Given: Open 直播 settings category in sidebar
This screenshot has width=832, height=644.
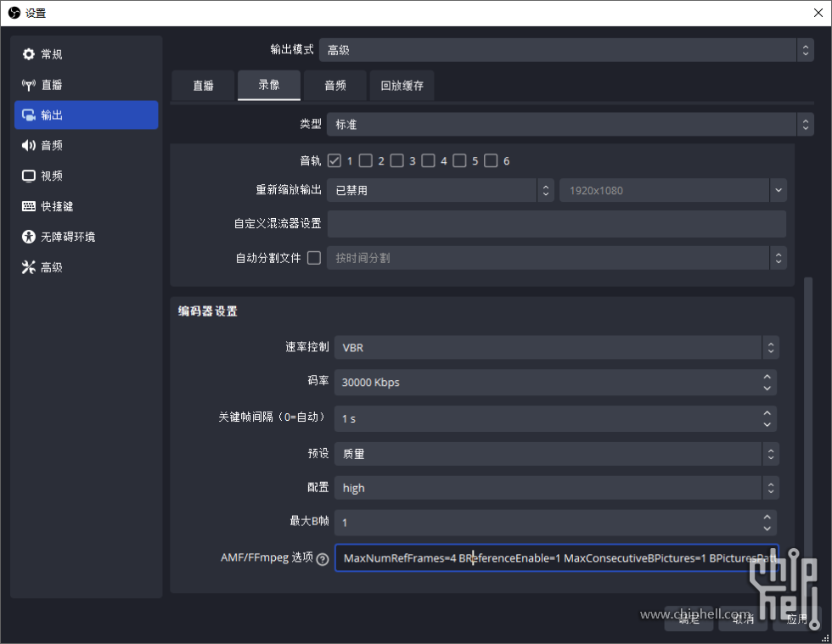Looking at the screenshot, I should pyautogui.click(x=87, y=85).
